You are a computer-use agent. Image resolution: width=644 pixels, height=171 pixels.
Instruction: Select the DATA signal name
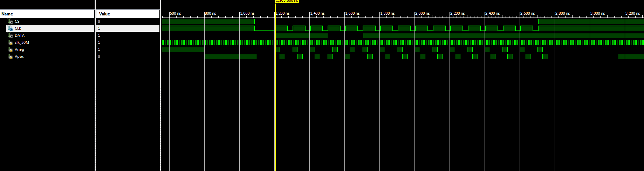coord(20,35)
